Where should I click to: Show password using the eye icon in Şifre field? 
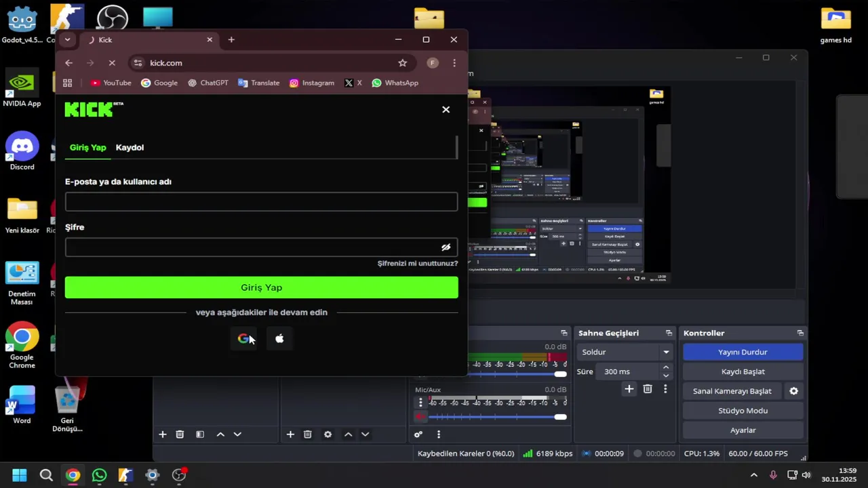[446, 247]
